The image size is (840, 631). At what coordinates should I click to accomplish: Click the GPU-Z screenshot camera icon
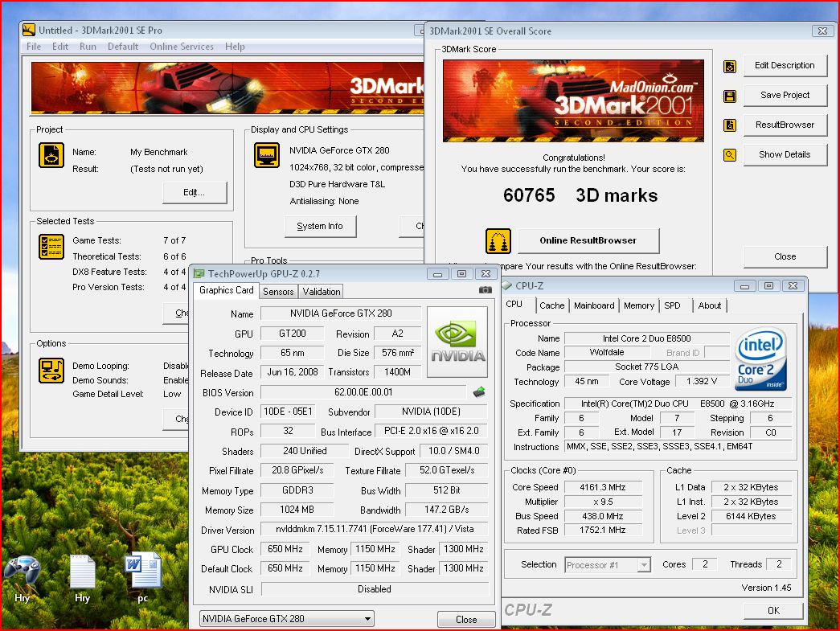(x=485, y=290)
